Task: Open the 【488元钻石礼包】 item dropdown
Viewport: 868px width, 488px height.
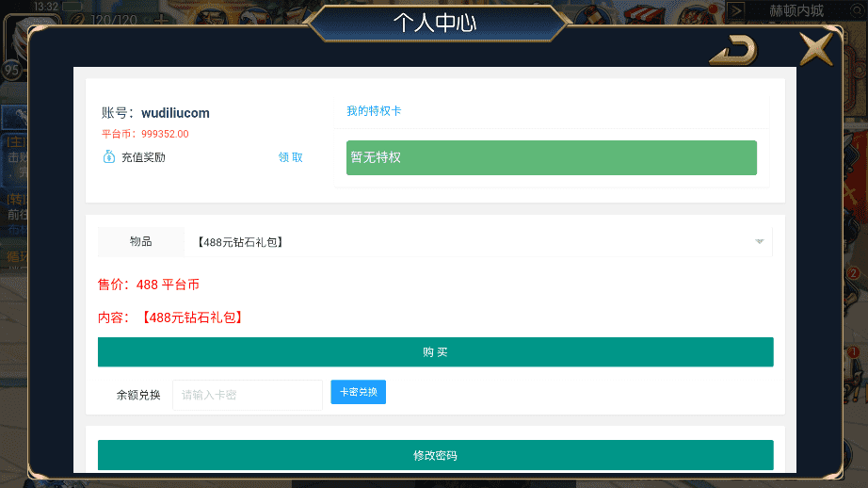Action: point(478,242)
